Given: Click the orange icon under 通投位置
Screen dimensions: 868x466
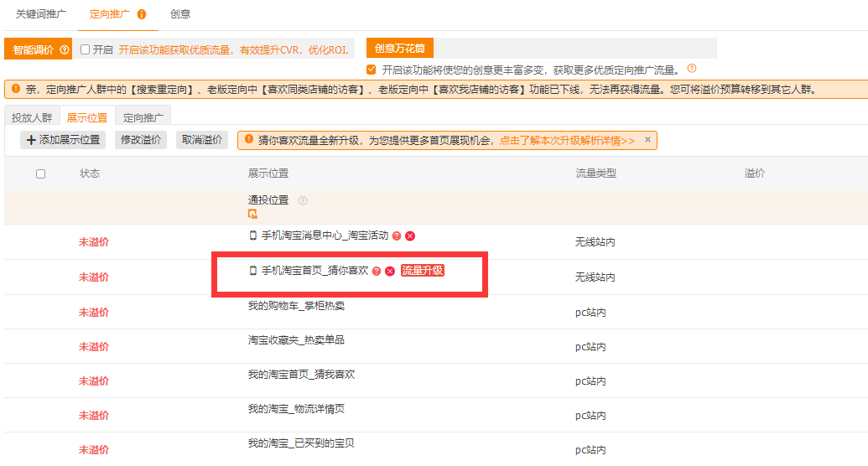Looking at the screenshot, I should (x=252, y=215).
